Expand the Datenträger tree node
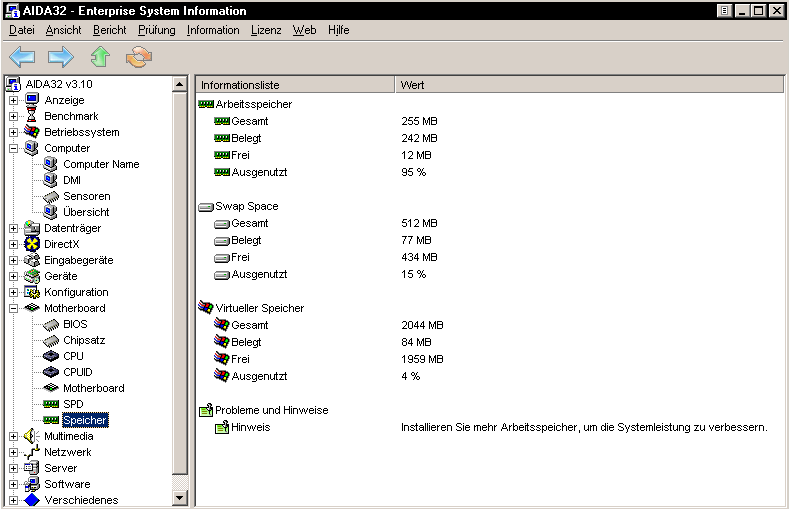This screenshot has height=509, width=789. 14,228
